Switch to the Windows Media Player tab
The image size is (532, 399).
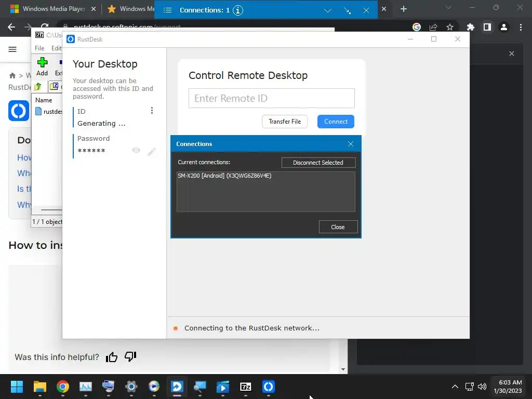click(53, 9)
